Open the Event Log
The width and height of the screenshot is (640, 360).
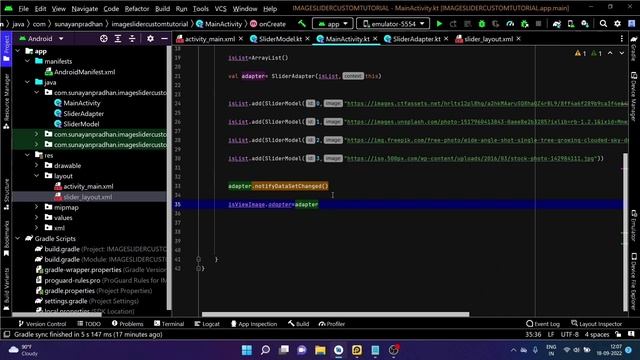pyautogui.click(x=543, y=324)
